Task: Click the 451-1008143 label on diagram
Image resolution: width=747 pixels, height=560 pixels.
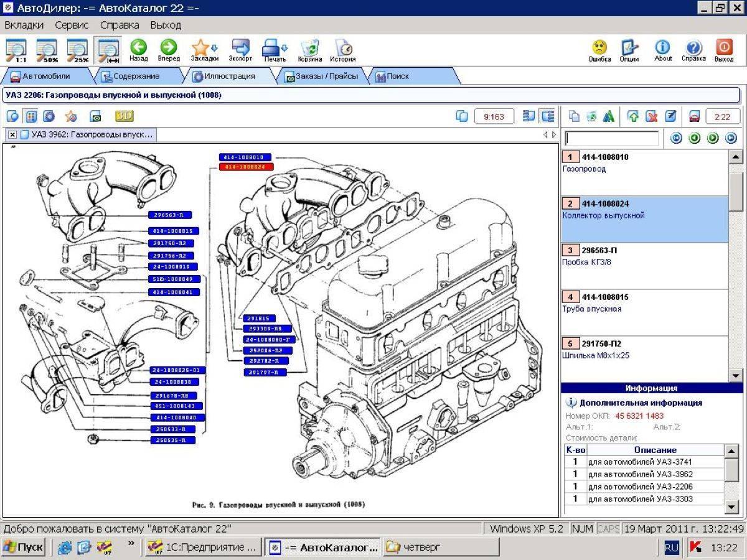Action: click(x=176, y=406)
